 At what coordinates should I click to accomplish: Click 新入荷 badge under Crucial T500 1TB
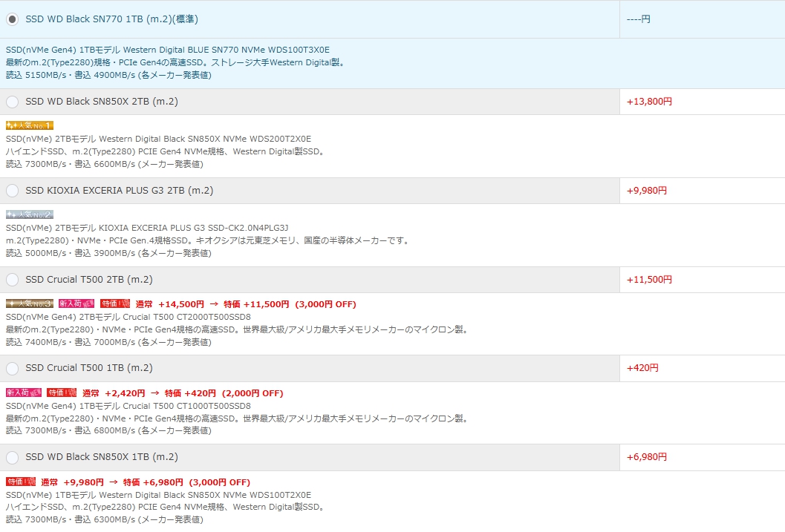point(24,393)
